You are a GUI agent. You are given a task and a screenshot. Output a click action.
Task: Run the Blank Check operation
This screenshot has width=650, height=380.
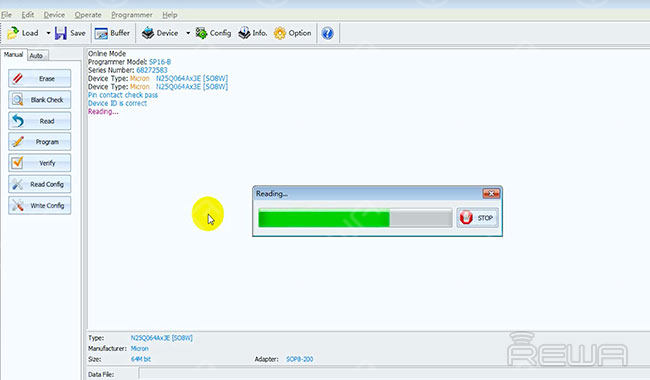tap(39, 100)
